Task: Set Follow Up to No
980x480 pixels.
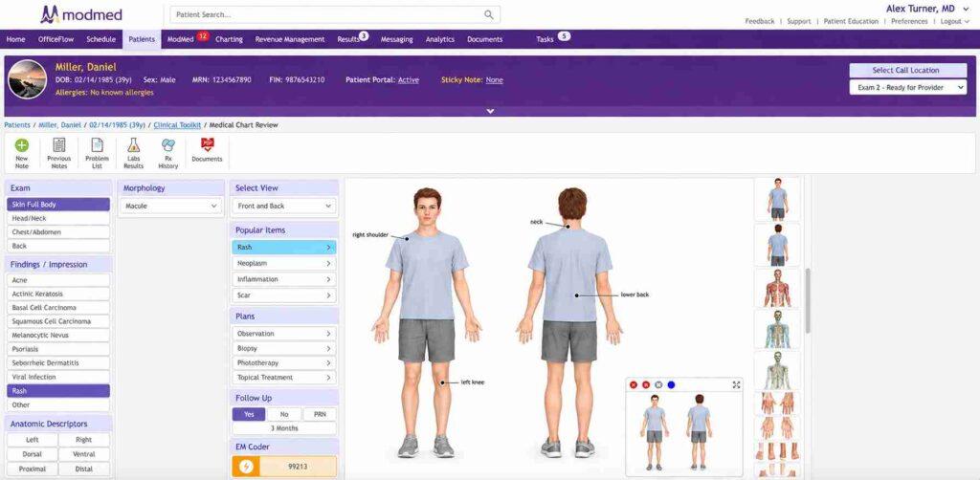Action: 284,414
